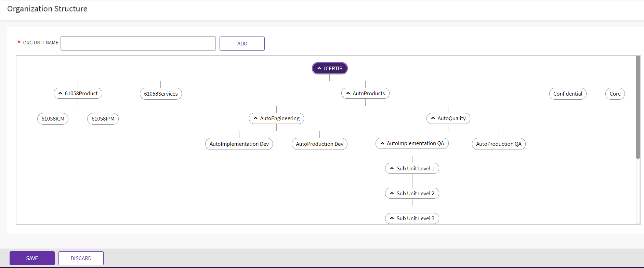Collapse the AutoEngineering node chevron
The width and height of the screenshot is (644, 268).
255,118
